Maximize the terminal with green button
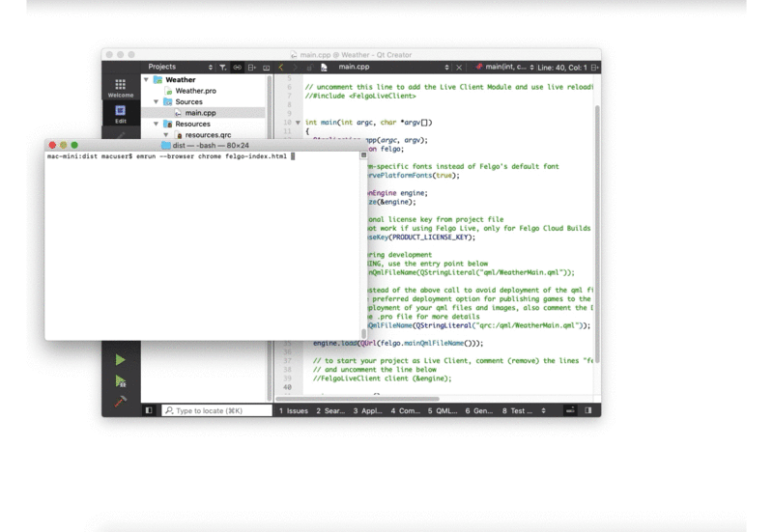Screen dimensions: 773x532 (74, 145)
